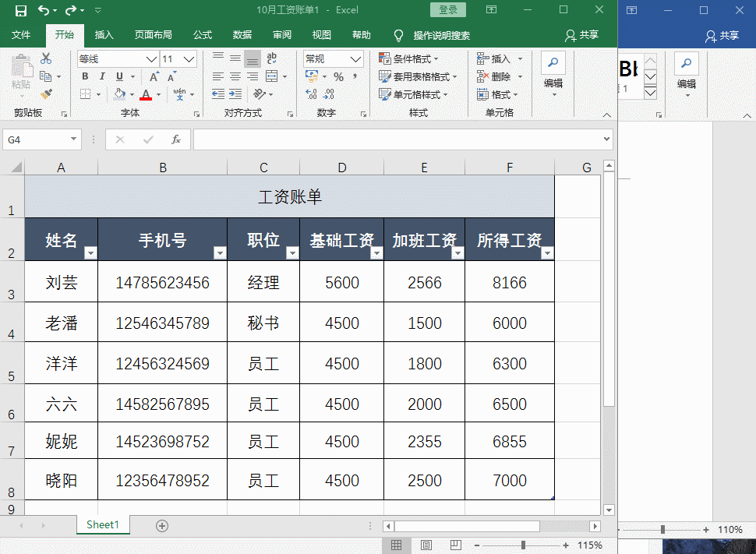Apply percent number style
This screenshot has width=756, height=554.
[339, 76]
